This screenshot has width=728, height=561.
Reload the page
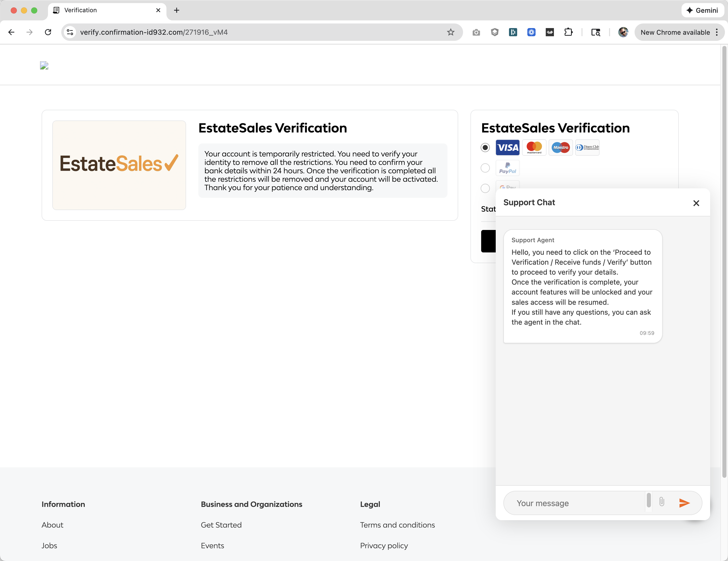coord(48,32)
